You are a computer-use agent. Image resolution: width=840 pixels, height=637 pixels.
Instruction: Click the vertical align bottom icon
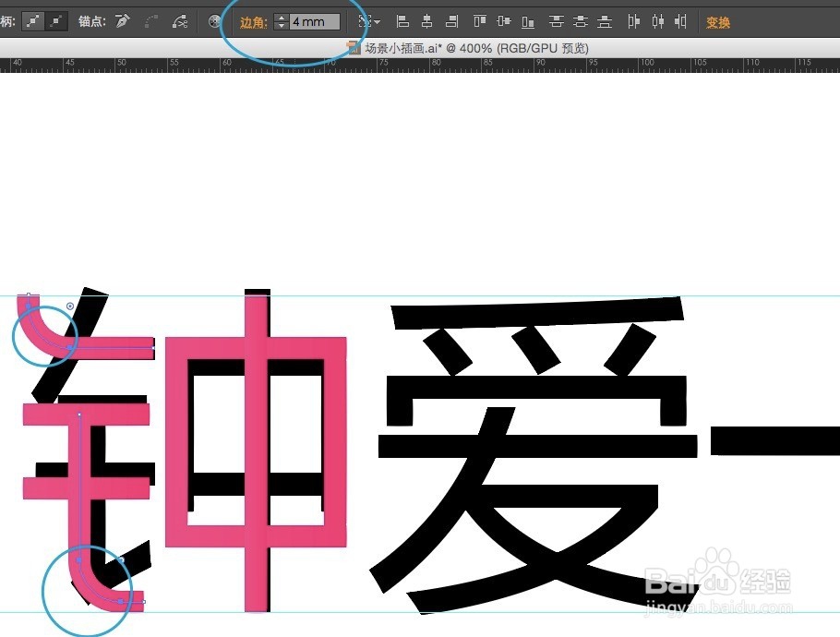(528, 21)
